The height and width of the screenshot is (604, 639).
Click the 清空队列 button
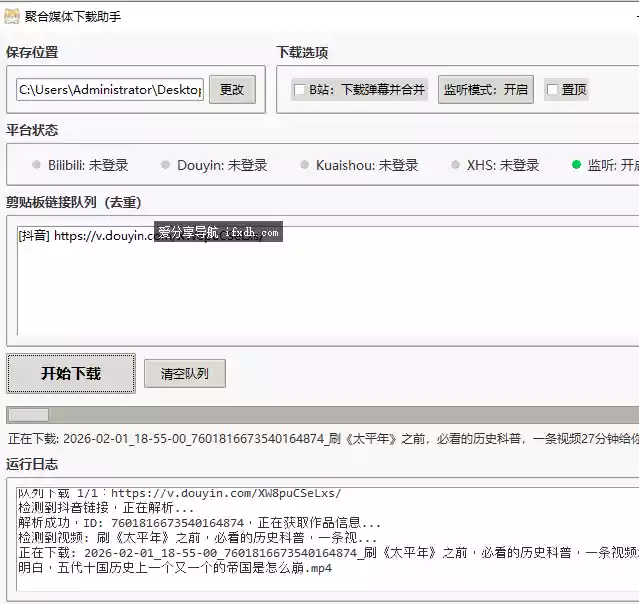pos(185,373)
